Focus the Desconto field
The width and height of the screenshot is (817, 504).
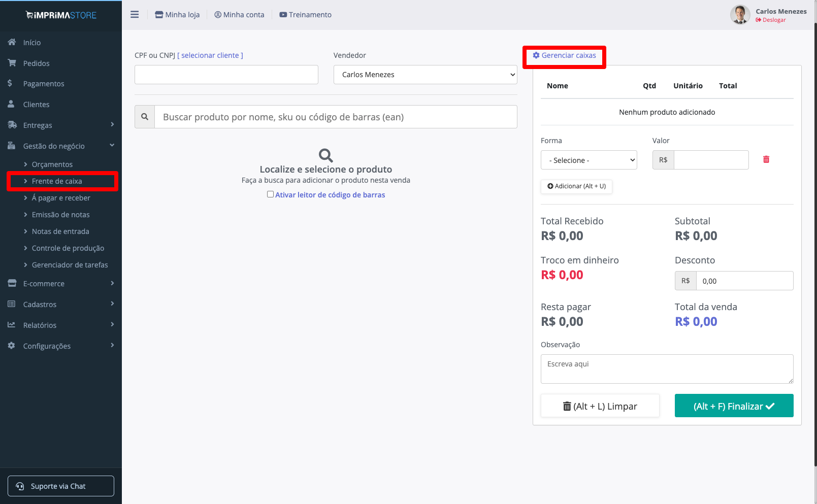point(744,281)
